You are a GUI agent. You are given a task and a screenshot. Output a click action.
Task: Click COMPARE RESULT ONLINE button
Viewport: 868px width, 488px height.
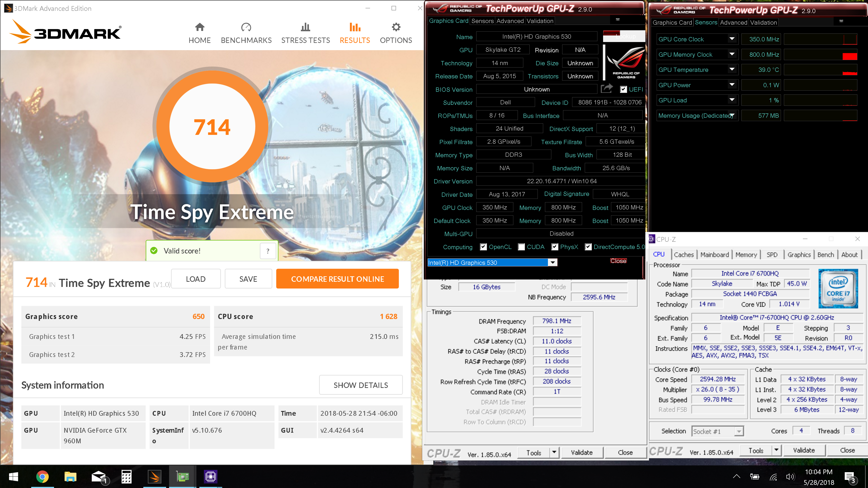(337, 279)
